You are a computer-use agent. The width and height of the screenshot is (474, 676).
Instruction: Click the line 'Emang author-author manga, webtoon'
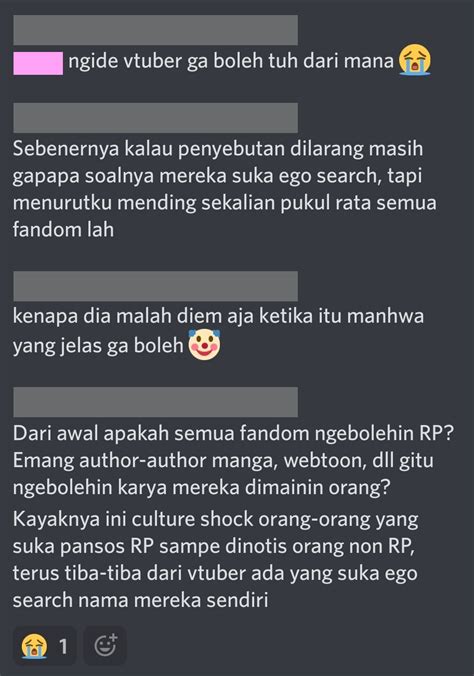point(223,460)
